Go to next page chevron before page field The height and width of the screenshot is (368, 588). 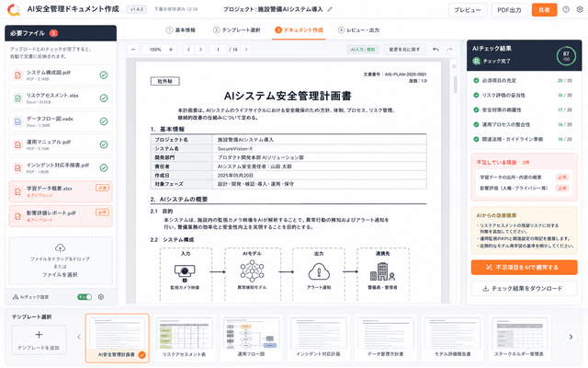(x=200, y=49)
